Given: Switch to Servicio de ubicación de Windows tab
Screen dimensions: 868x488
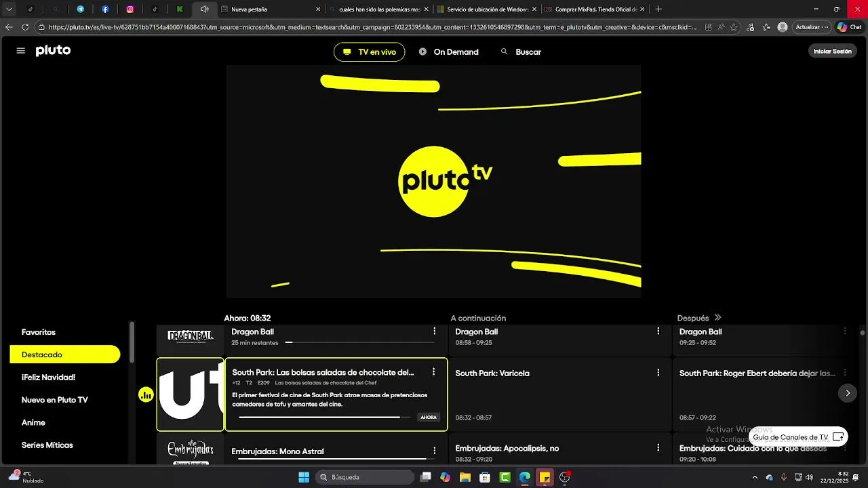Looking at the screenshot, I should [x=486, y=9].
